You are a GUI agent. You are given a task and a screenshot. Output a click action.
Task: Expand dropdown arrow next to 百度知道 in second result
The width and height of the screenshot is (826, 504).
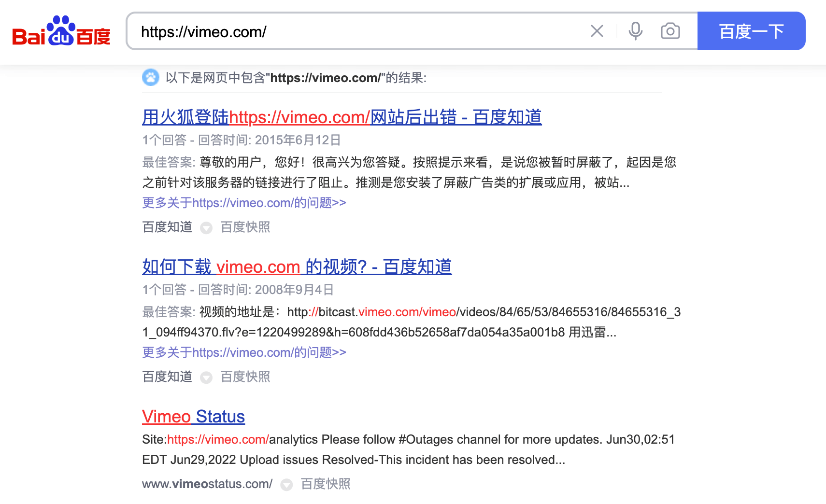point(206,378)
